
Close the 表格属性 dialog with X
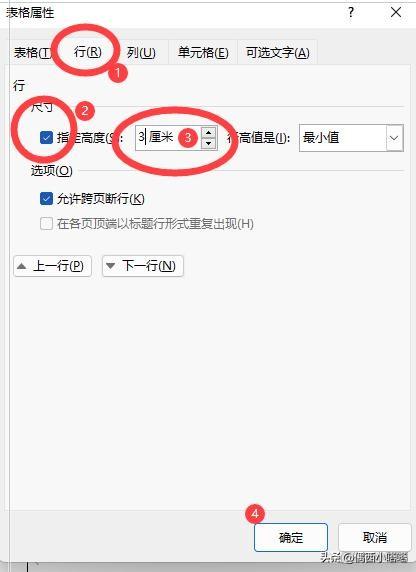[396, 12]
